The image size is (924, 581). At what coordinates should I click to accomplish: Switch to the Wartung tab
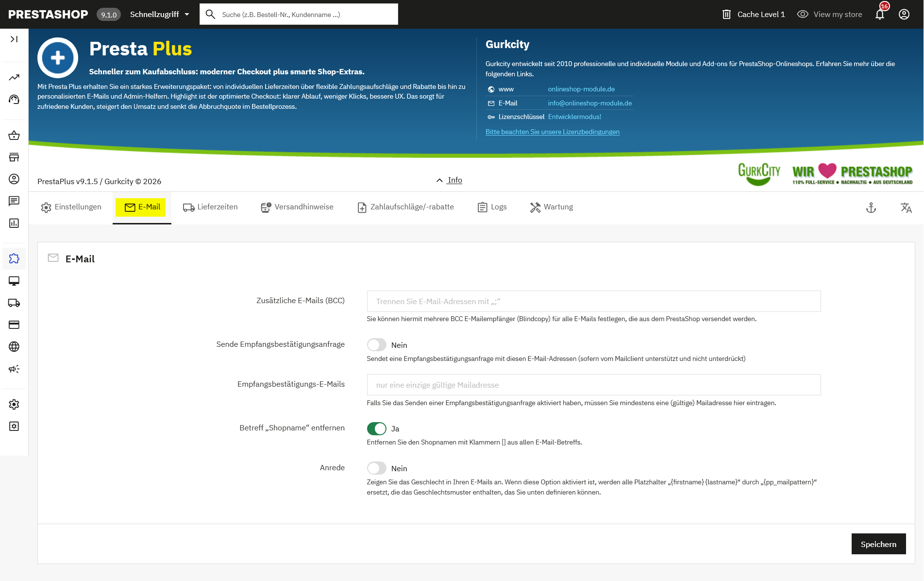(552, 207)
